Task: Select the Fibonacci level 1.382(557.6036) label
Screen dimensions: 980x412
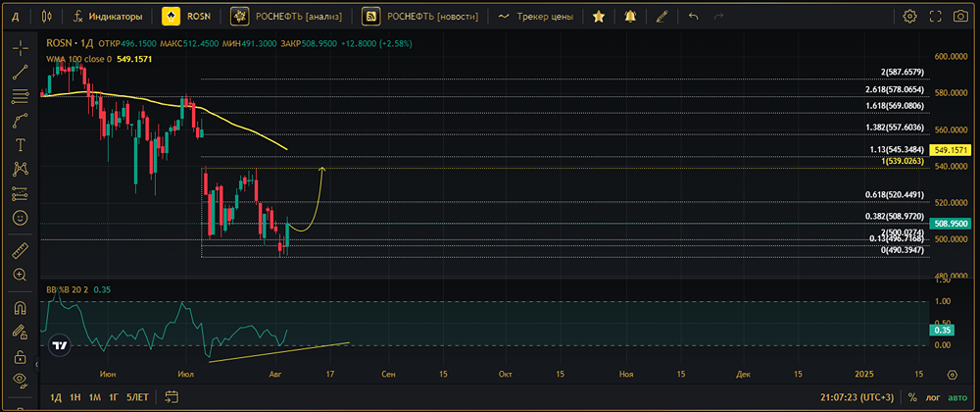Action: click(x=895, y=128)
